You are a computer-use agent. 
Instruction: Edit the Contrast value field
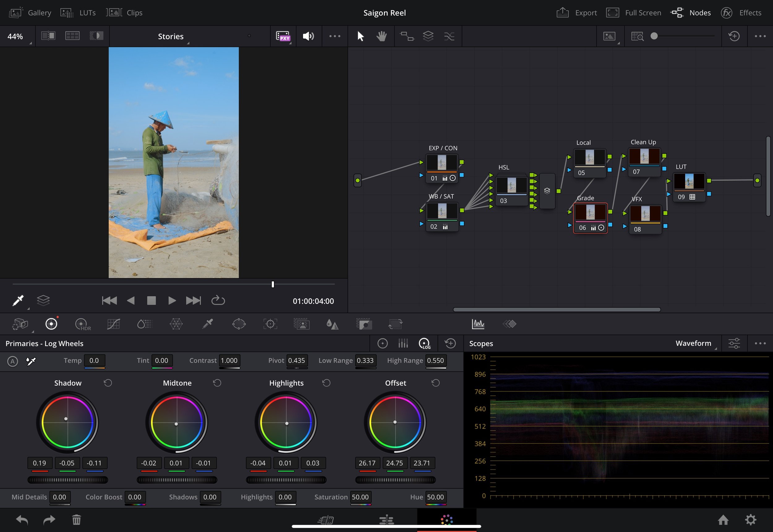coord(229,360)
